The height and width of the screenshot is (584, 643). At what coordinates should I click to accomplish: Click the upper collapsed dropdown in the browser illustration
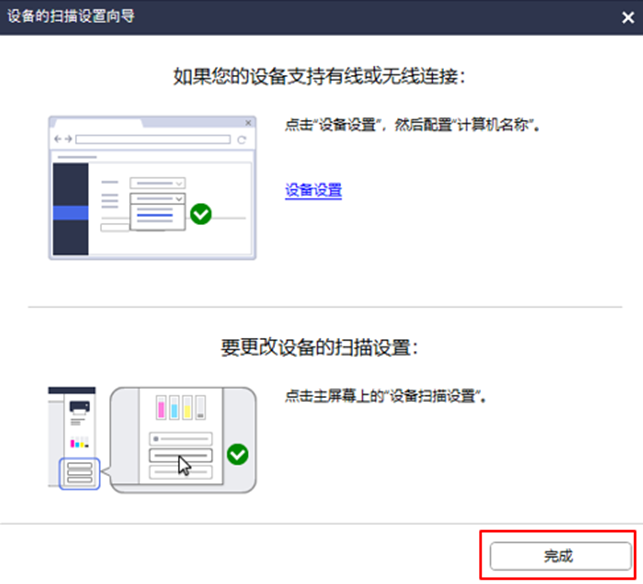tap(158, 183)
